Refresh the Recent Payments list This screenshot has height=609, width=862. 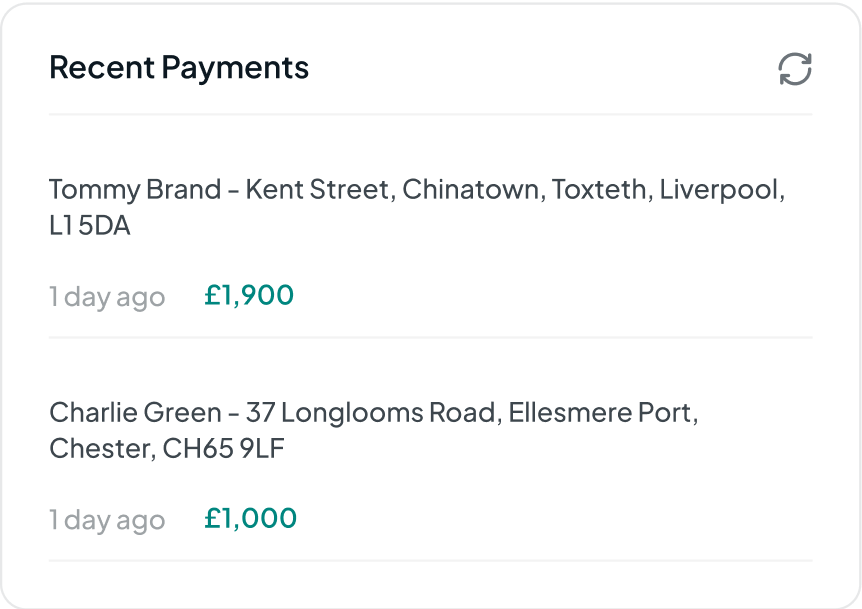click(795, 69)
